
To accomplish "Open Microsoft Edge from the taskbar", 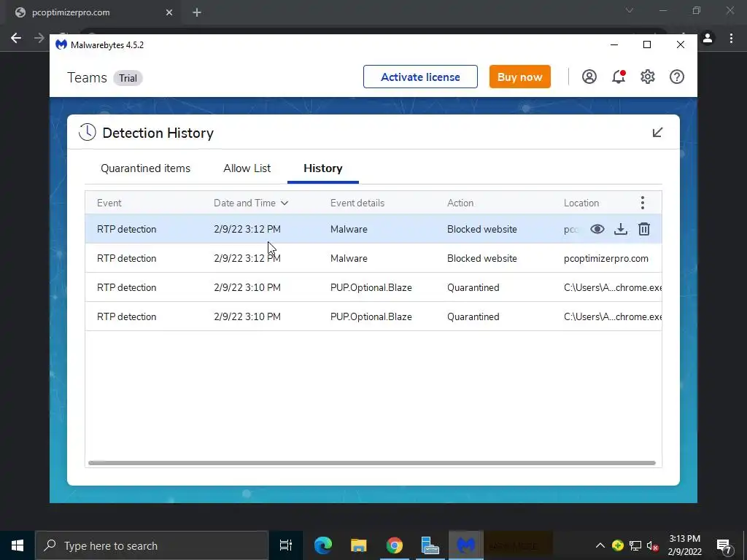I will tap(323, 545).
